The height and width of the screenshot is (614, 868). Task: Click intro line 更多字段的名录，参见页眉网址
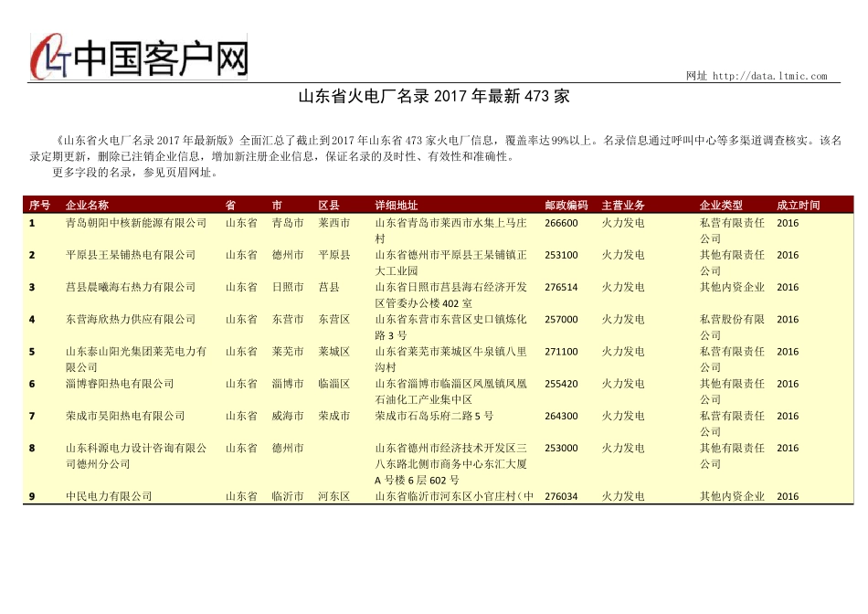135,173
